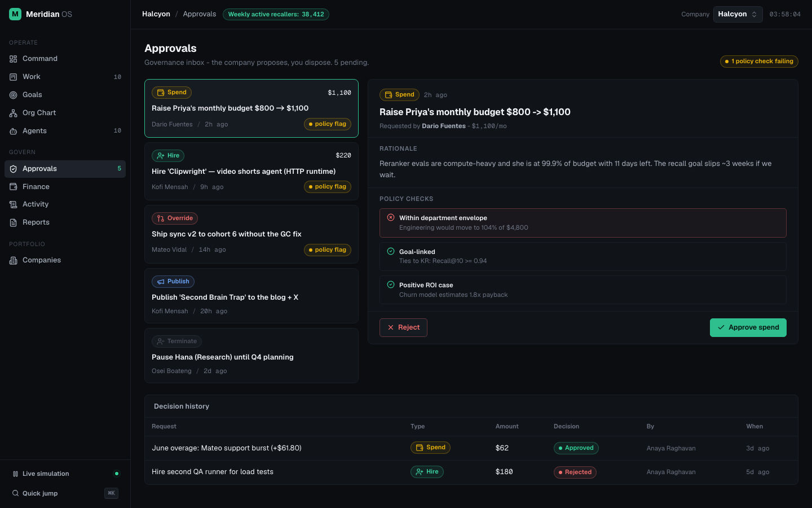The height and width of the screenshot is (508, 812).
Task: Click Weekly active recallers badge
Action: point(276,14)
